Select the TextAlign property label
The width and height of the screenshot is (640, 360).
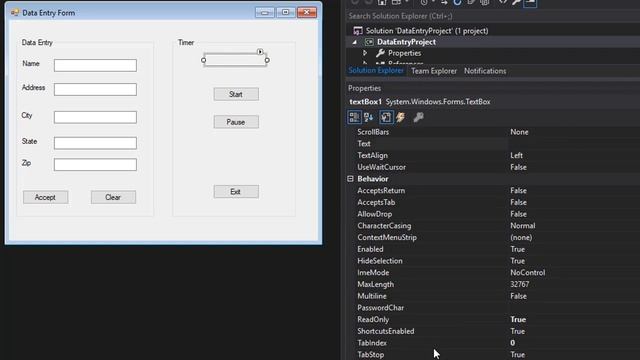click(372, 156)
